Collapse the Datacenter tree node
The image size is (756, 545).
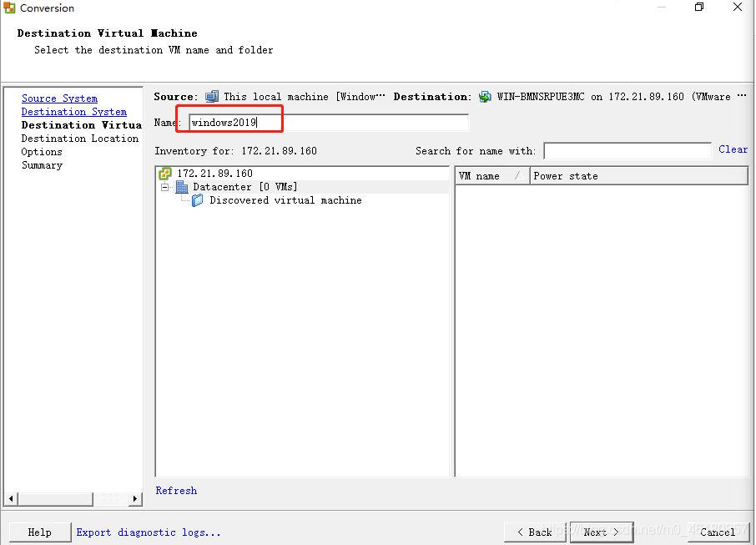tap(165, 187)
